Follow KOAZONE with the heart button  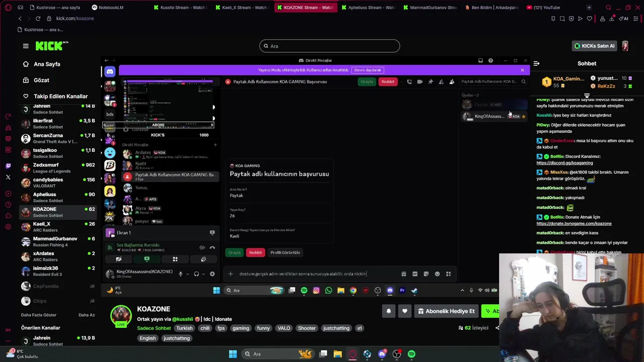coord(405,311)
